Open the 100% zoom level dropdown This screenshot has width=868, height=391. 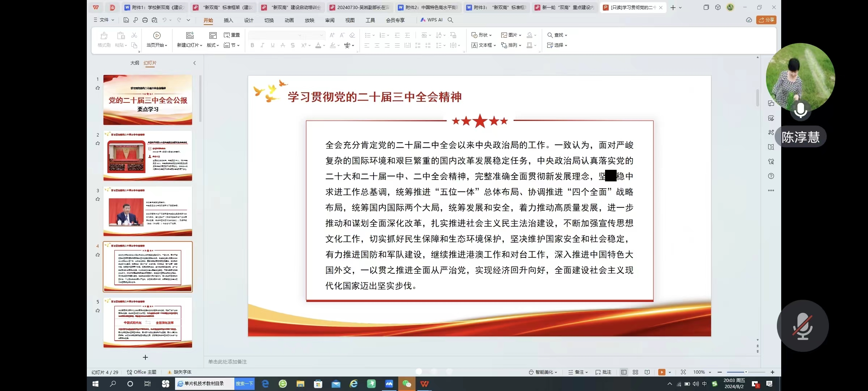tap(702, 372)
